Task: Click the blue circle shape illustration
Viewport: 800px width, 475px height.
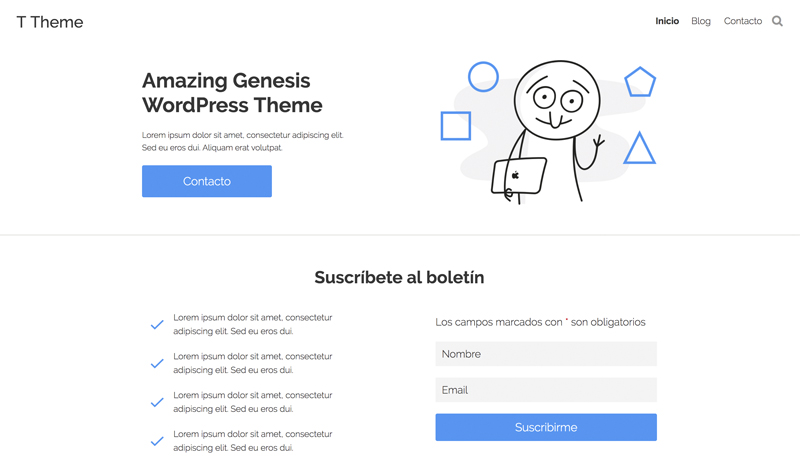Action: [483, 77]
